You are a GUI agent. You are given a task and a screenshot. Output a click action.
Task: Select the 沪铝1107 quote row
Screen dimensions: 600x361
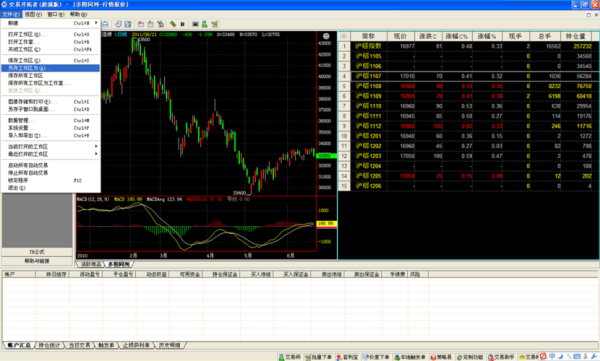tap(468, 76)
